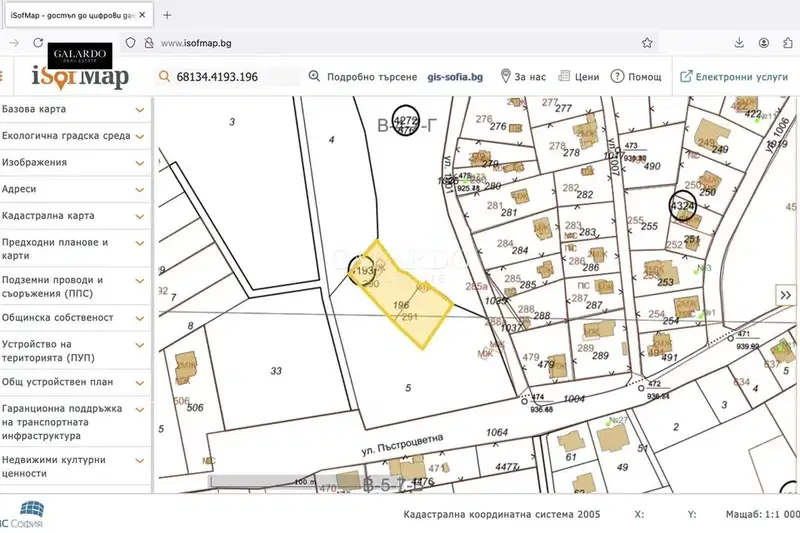Click parcel 479 on the map
Screen dimensions: 800x533
point(545,364)
